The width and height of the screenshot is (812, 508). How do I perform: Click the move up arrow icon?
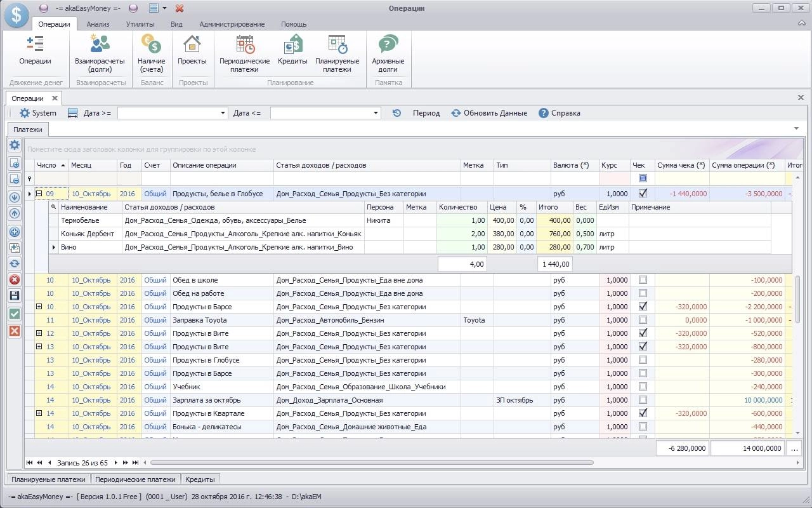pyautogui.click(x=15, y=213)
